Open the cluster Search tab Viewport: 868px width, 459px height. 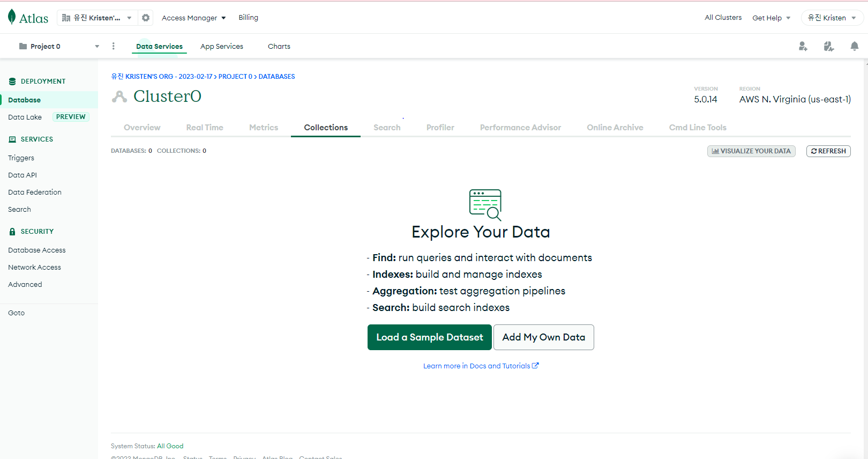pyautogui.click(x=387, y=128)
